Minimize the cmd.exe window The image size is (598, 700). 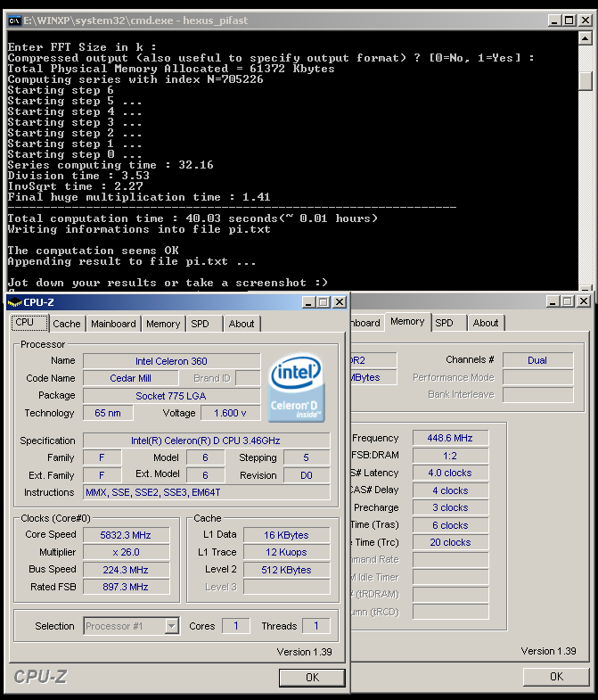tap(554, 21)
